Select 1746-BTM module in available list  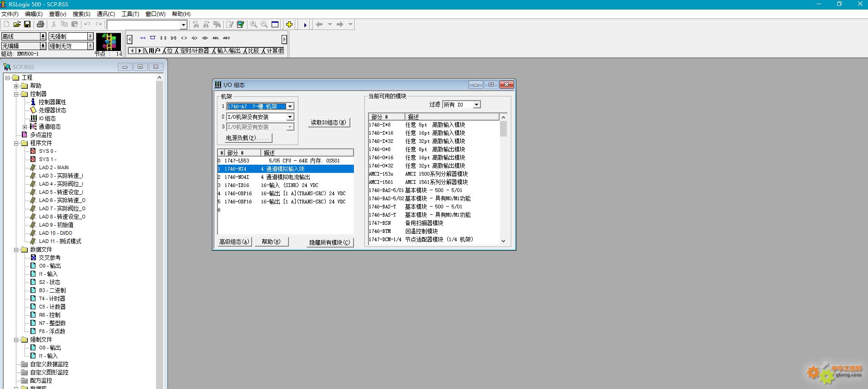pyautogui.click(x=434, y=231)
